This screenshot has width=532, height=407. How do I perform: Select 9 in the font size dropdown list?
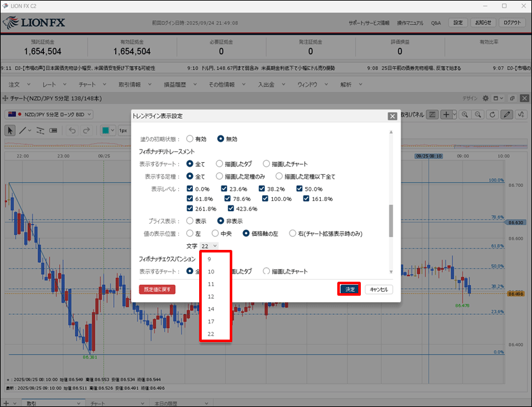click(x=209, y=259)
